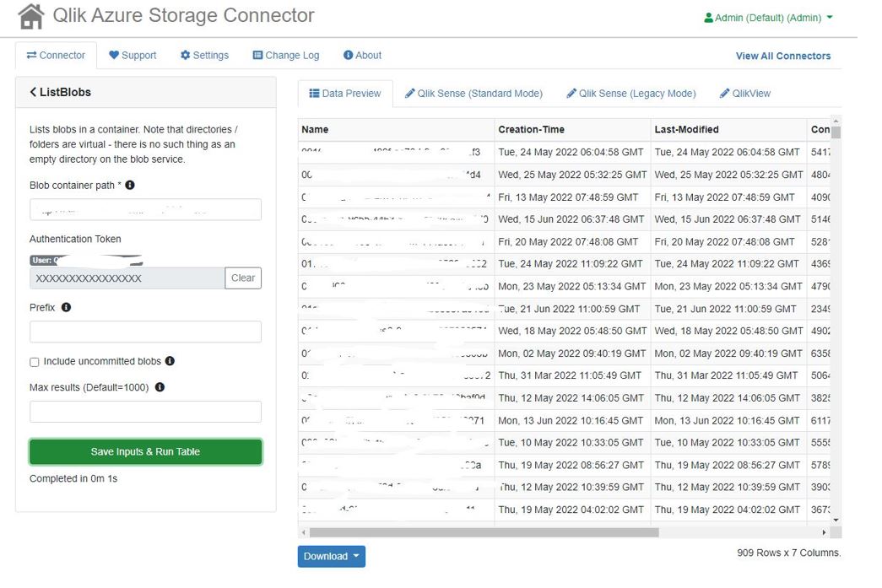
Task: Enable the Include uncommitted blobs checkbox
Action: pos(35,361)
